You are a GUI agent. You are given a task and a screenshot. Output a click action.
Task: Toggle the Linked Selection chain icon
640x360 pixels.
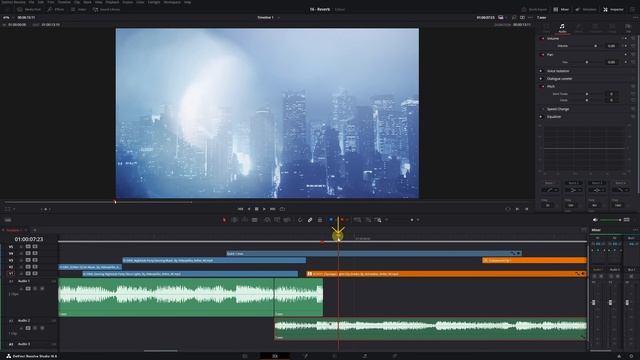[310, 220]
